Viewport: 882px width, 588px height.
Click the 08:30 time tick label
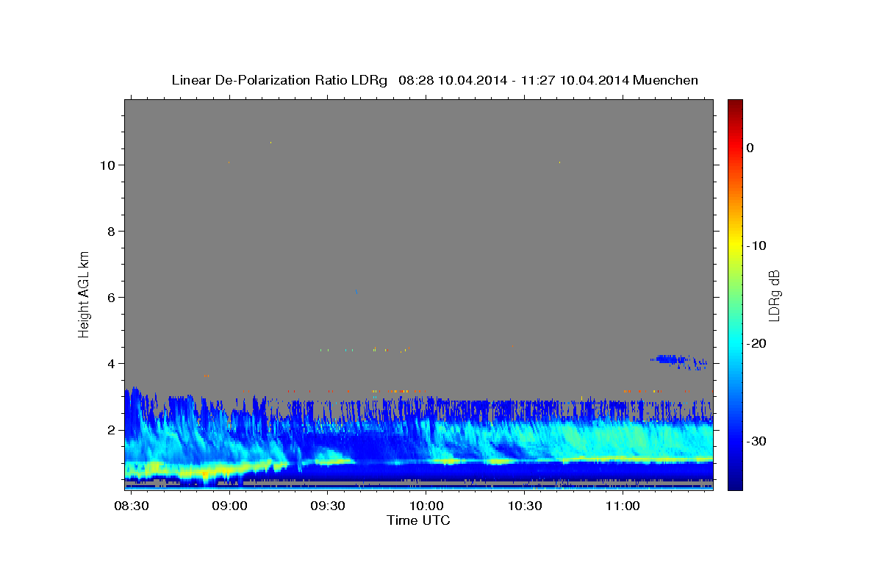point(132,506)
